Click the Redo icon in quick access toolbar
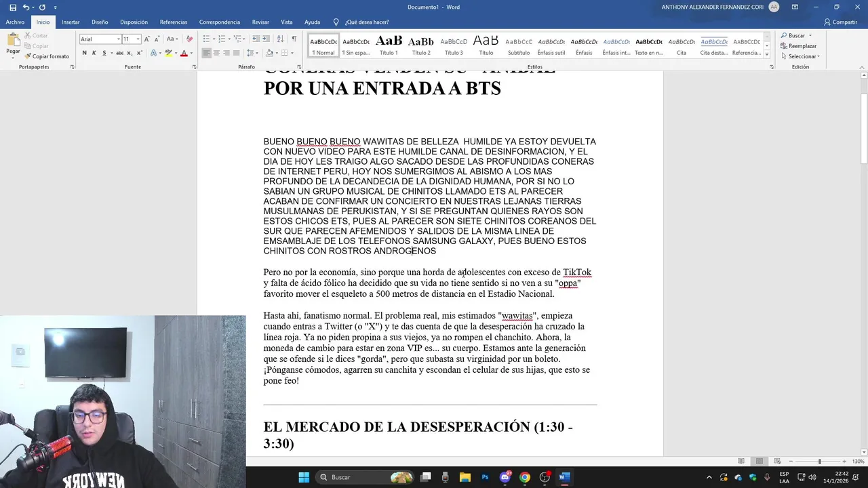This screenshot has height=488, width=868. pyautogui.click(x=42, y=7)
